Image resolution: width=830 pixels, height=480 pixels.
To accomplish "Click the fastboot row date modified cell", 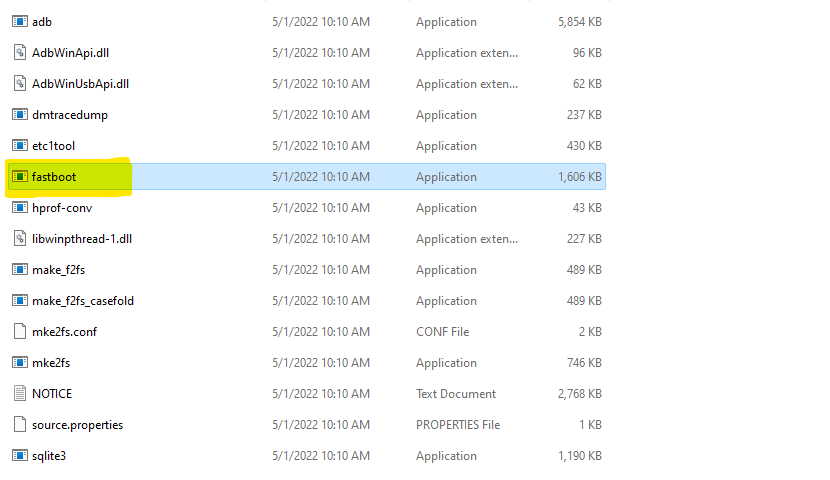I will (321, 177).
